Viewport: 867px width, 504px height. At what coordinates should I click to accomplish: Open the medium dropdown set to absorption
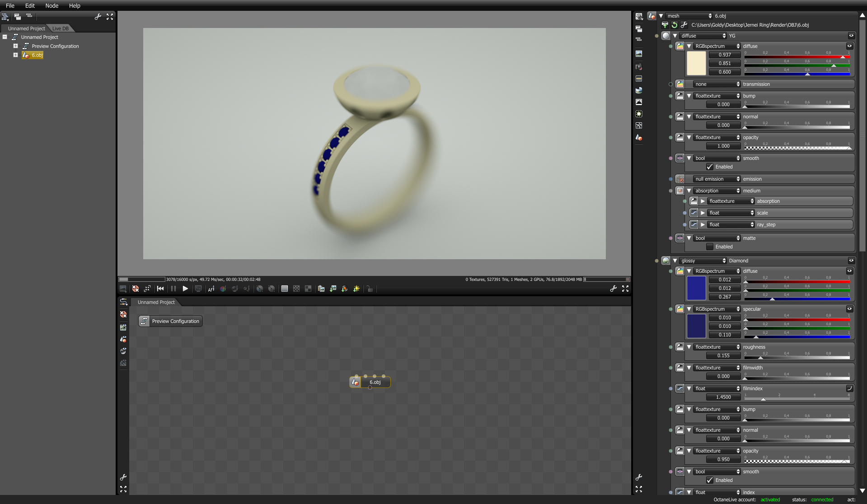click(x=717, y=191)
